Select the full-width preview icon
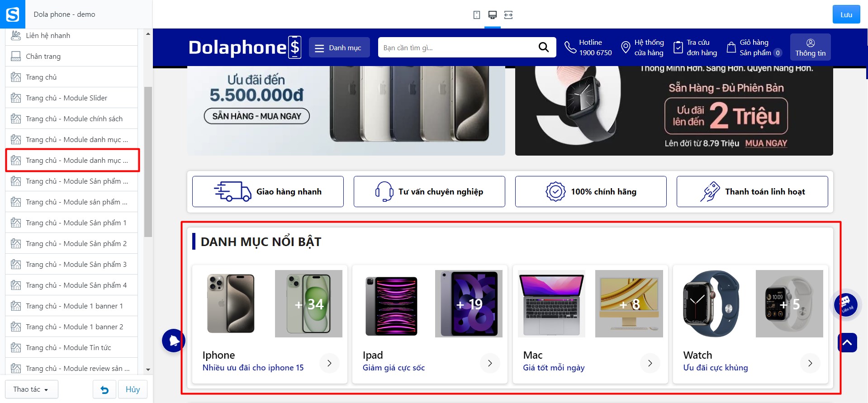Viewport: 868px width, 403px height. [508, 15]
